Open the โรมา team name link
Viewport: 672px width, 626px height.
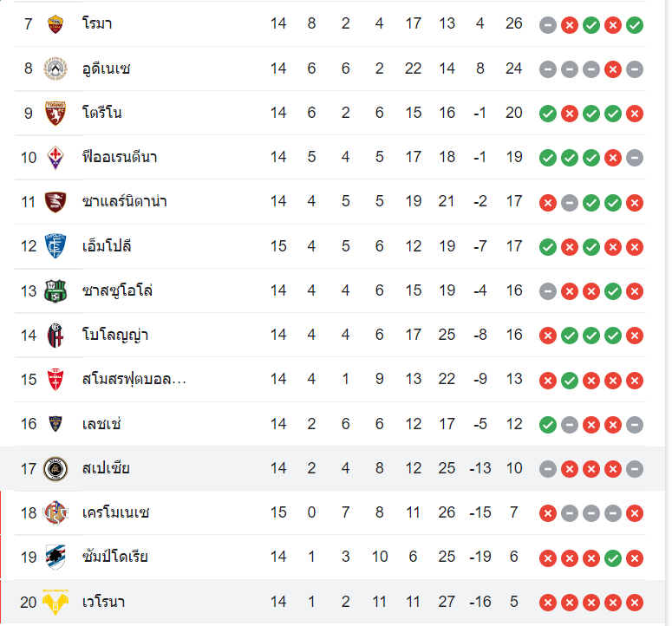97,23
